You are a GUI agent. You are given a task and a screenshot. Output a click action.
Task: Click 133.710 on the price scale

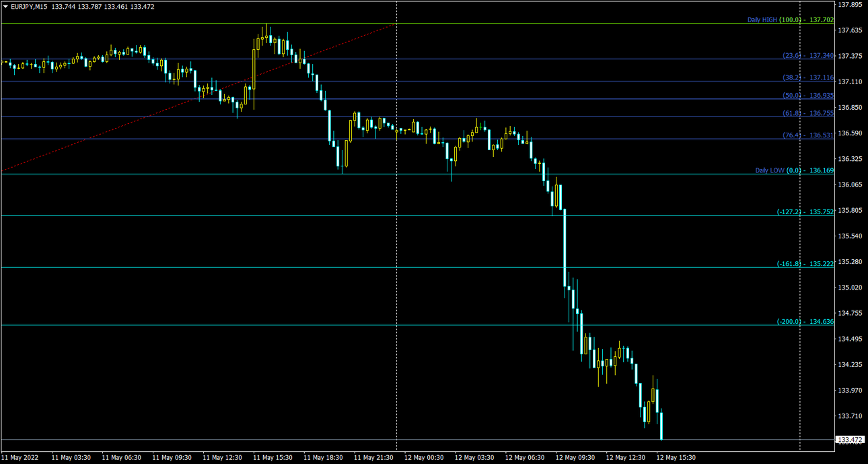(851, 416)
